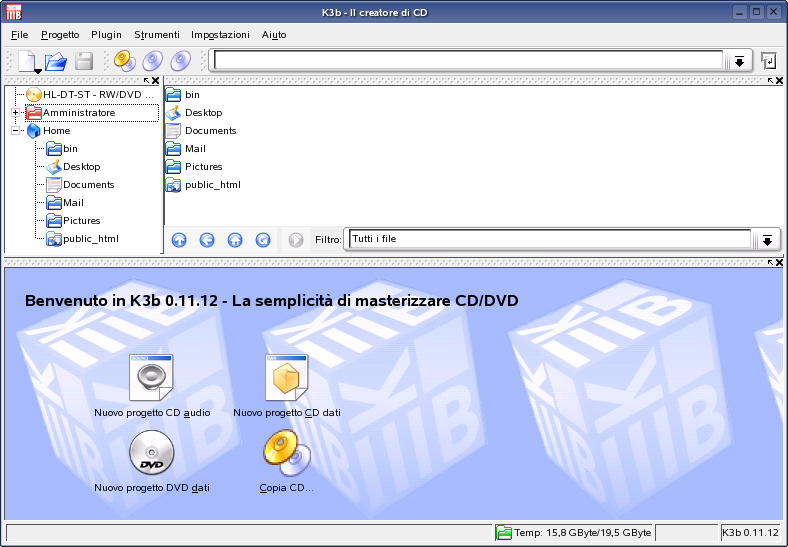Open the Impostazioni menu
Viewport: 788px width, 547px height.
[x=220, y=35]
